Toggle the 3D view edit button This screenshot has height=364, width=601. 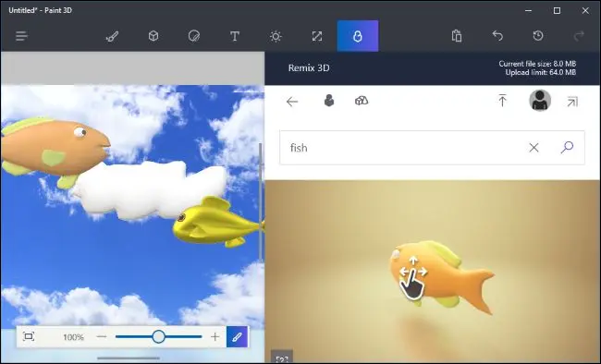238,337
